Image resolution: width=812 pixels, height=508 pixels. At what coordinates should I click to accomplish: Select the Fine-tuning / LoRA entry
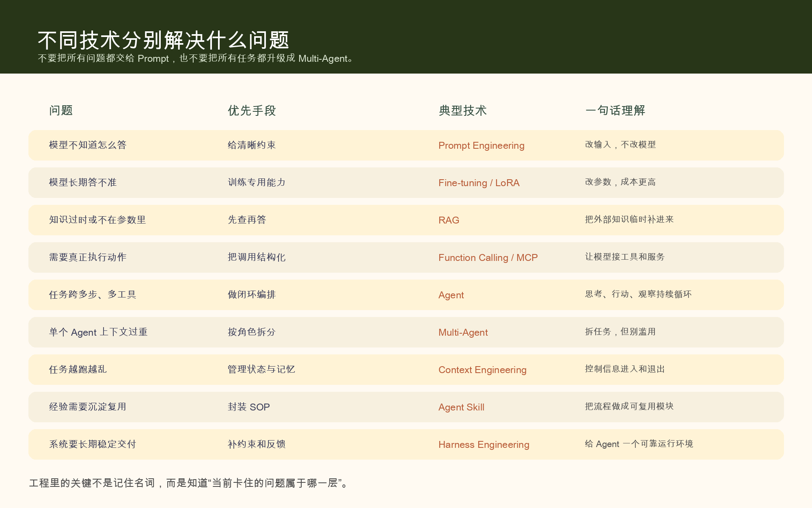pos(479,183)
